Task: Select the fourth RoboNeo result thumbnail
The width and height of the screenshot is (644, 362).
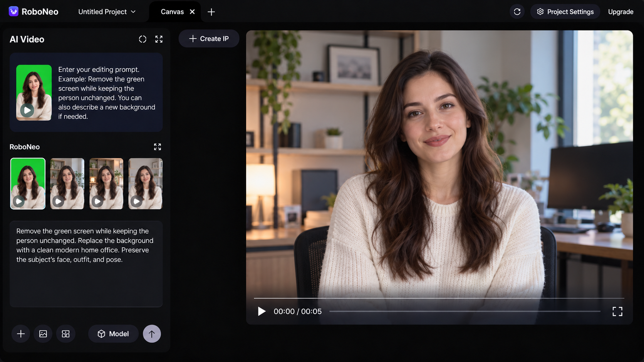Action: point(145,184)
